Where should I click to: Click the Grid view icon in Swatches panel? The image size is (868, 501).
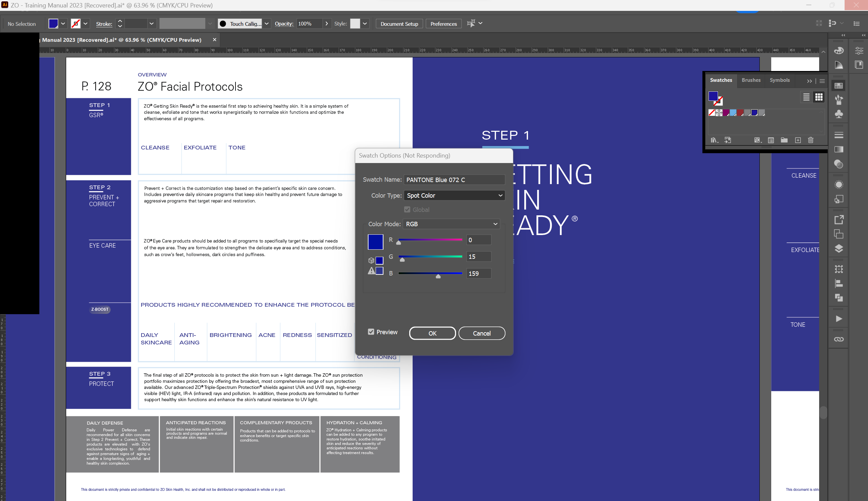(818, 97)
